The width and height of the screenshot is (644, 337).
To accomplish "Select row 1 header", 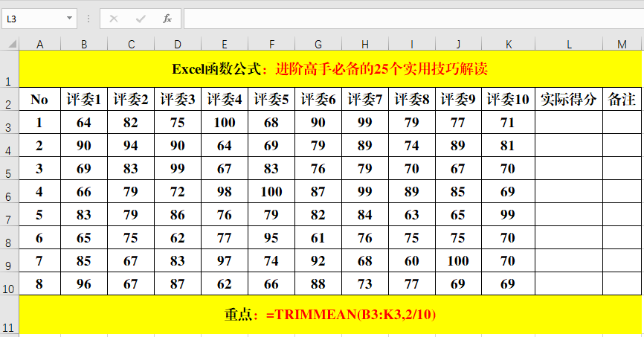I will (9, 69).
